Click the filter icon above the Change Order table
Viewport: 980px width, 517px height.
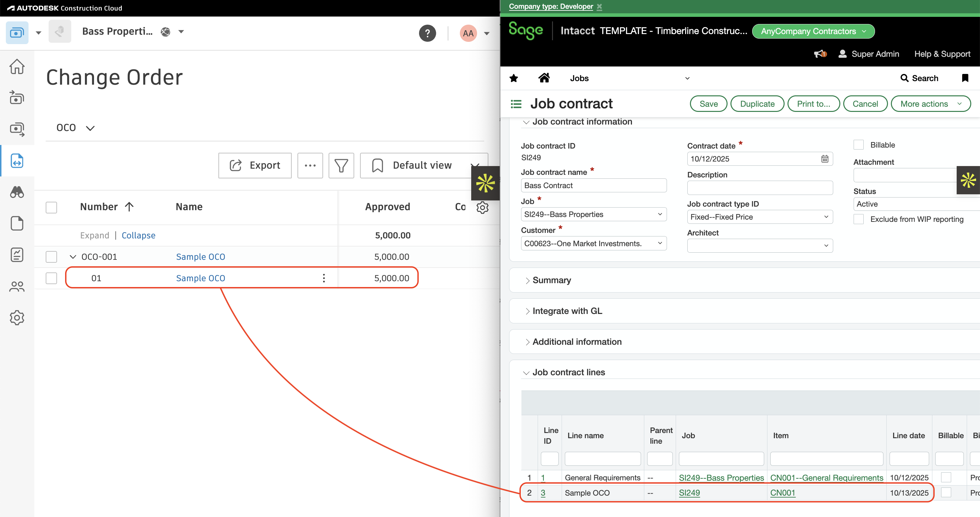click(341, 165)
